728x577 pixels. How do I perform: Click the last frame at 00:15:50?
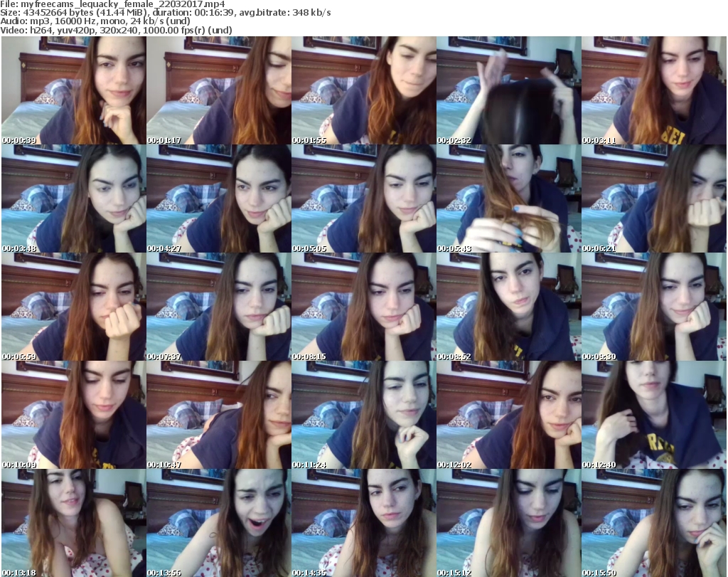tap(654, 523)
